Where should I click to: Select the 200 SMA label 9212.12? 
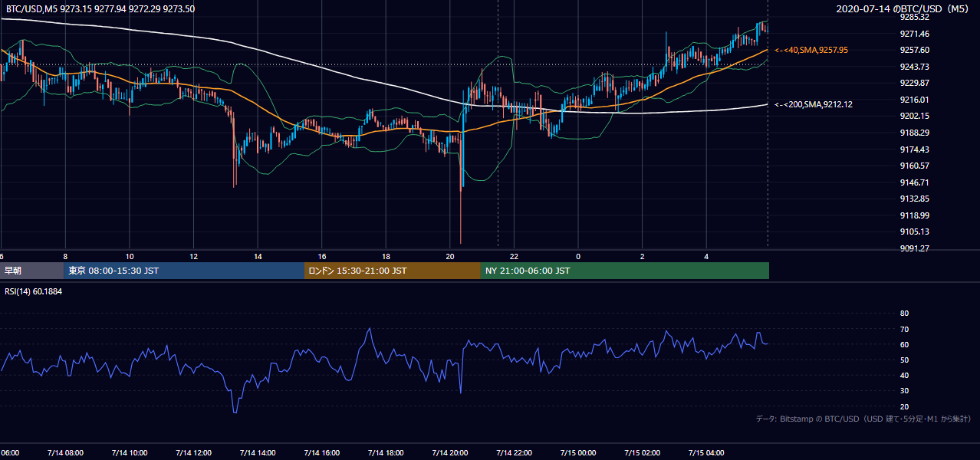(814, 104)
